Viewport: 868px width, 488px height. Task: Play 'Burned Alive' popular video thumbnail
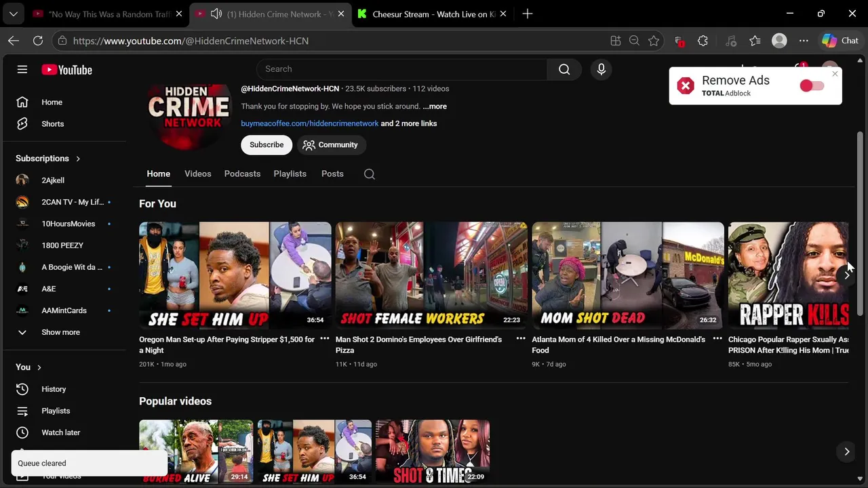[196, 451]
